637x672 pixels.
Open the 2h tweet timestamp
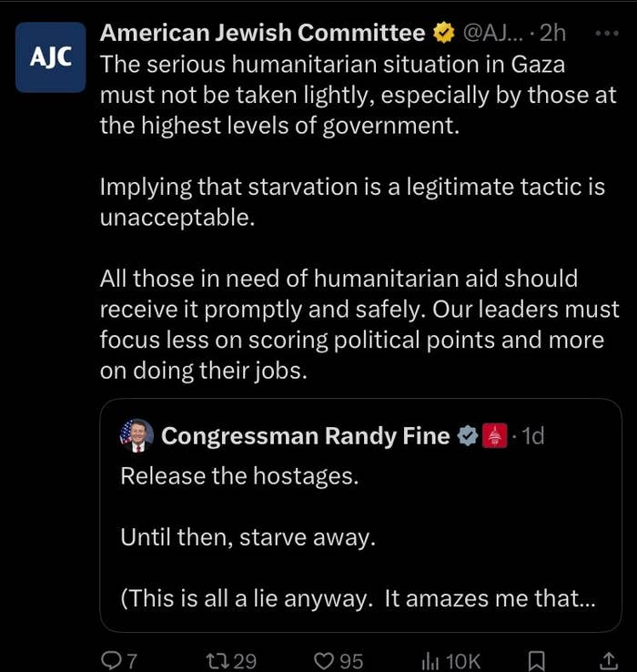pyautogui.click(x=552, y=34)
